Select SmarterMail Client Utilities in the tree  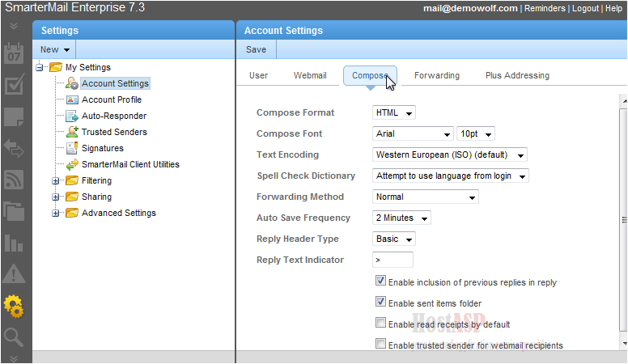tap(130, 164)
